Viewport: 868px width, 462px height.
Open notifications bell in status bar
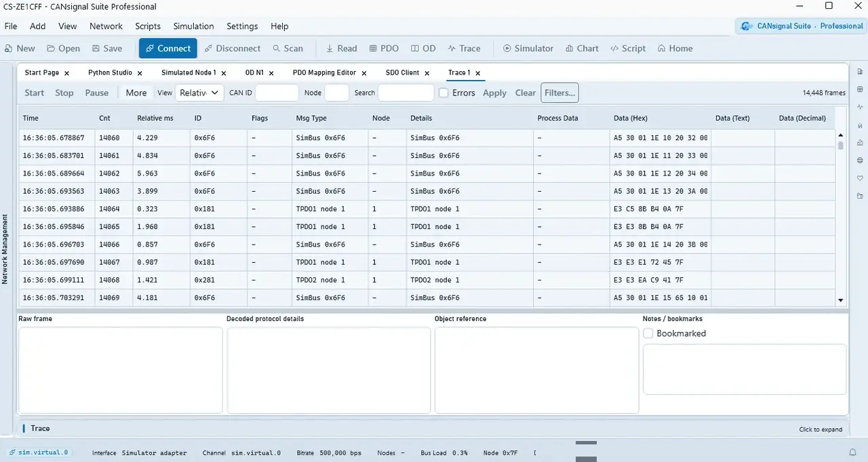[x=853, y=453]
